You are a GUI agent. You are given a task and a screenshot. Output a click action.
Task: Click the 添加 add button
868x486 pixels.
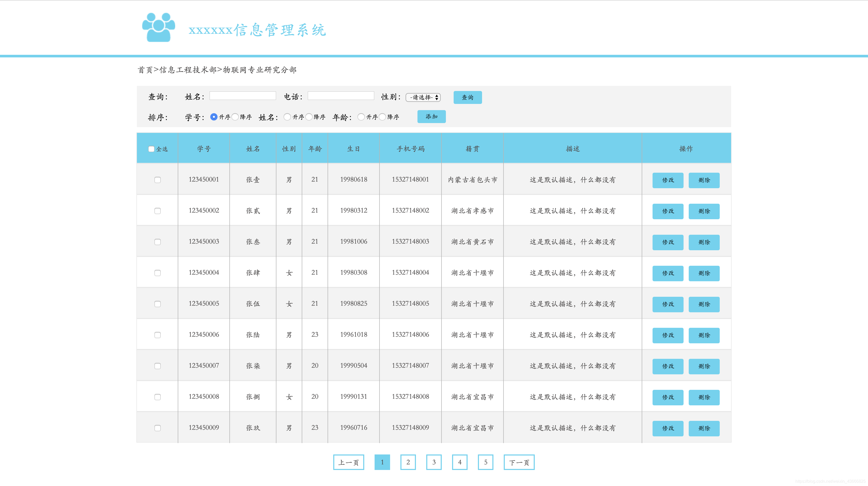click(x=431, y=116)
